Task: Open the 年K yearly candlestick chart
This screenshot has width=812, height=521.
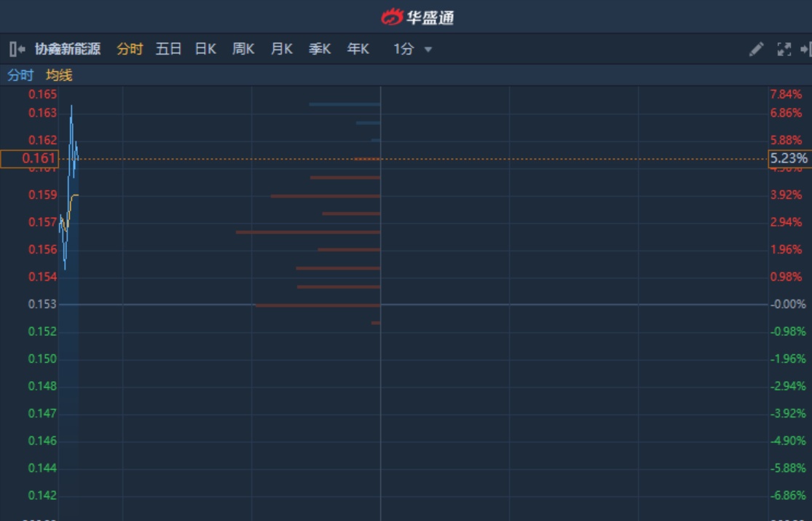Action: [358, 49]
